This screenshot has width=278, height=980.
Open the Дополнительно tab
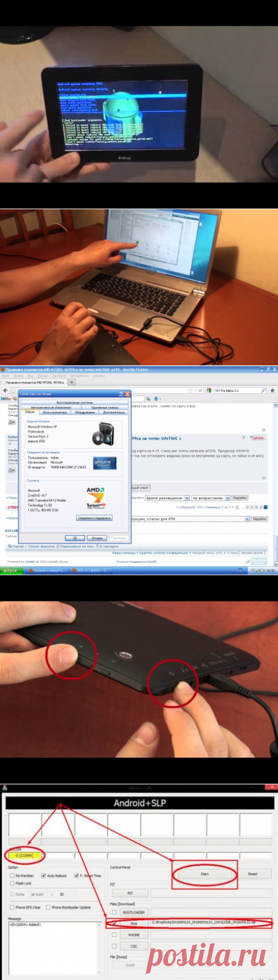pos(114,412)
